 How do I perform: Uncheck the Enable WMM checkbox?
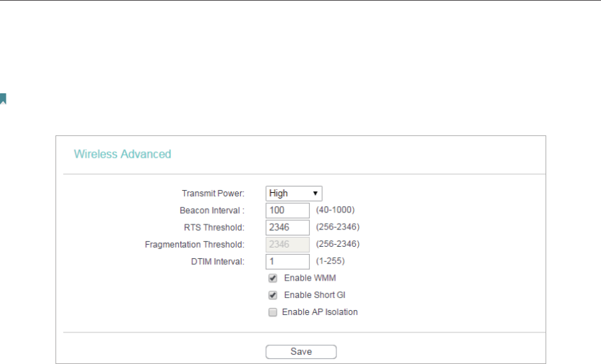272,278
